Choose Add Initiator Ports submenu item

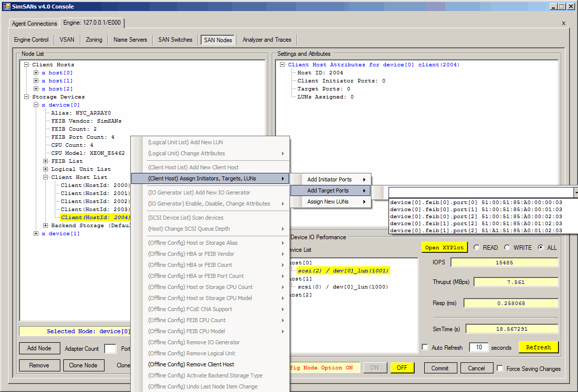pyautogui.click(x=330, y=179)
